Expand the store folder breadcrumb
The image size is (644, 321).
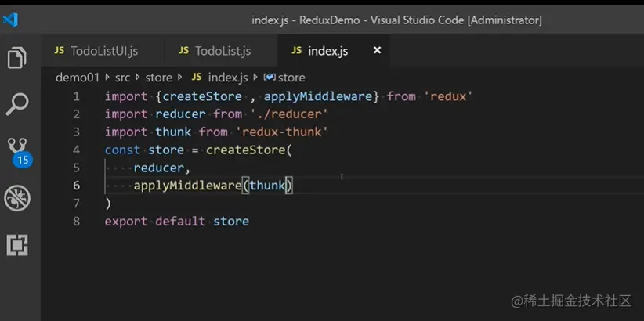[x=158, y=78]
